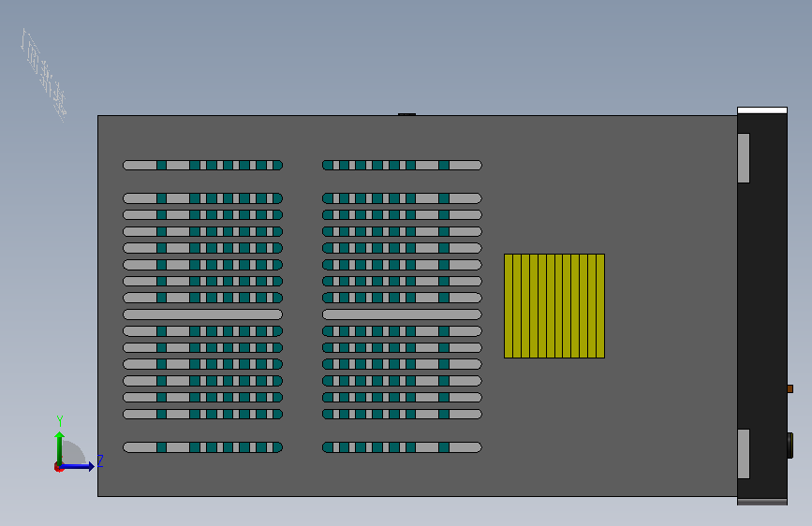Select the yellow finned heat sink block
Screen dimensions: 812x526
point(554,306)
